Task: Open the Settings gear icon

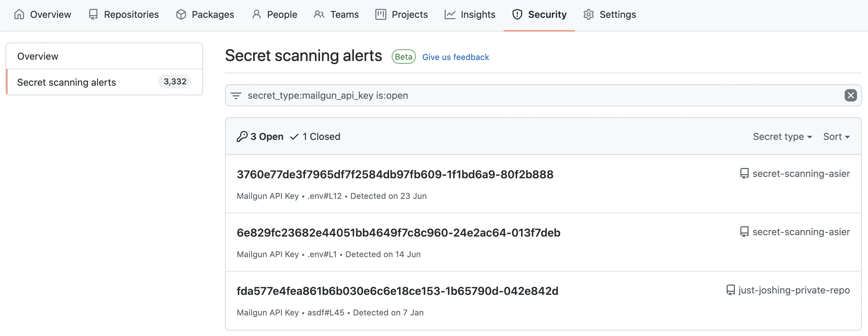Action: [x=589, y=14]
